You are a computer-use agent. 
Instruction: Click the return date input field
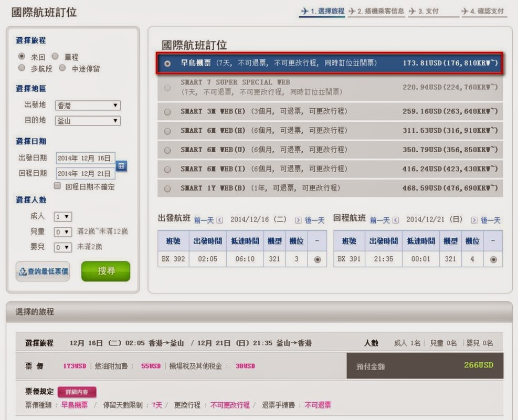click(x=85, y=173)
